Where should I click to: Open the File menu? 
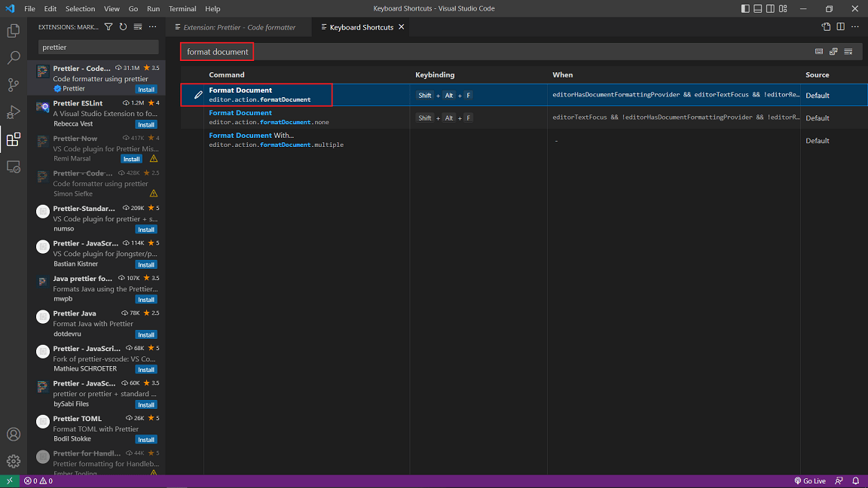(30, 9)
